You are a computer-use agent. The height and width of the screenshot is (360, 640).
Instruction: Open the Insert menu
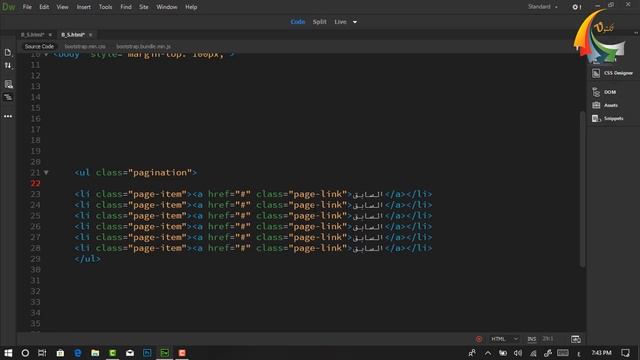[84, 7]
